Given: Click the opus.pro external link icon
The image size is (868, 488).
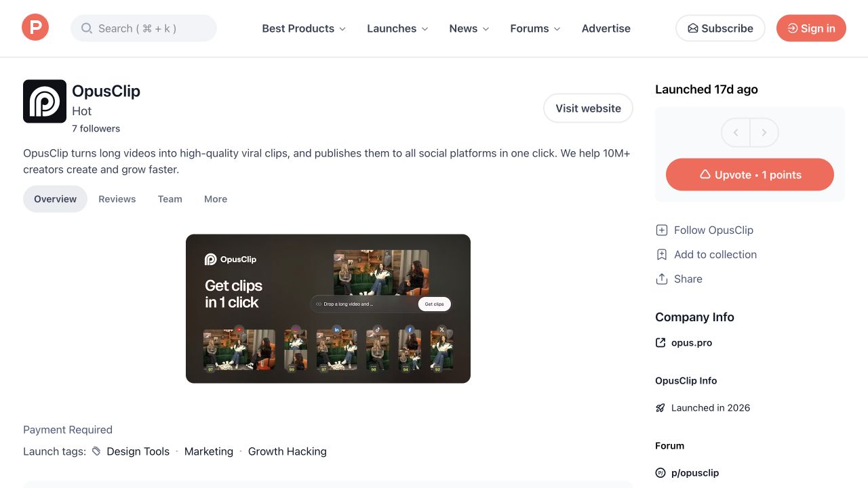Looking at the screenshot, I should 660,342.
